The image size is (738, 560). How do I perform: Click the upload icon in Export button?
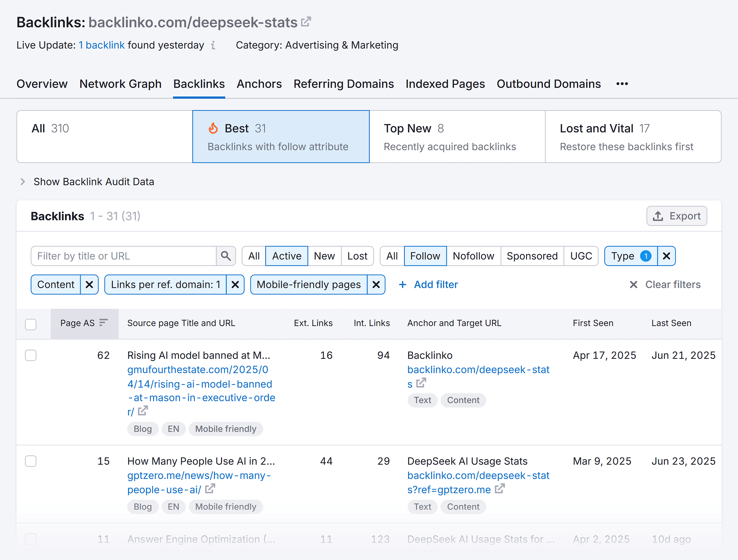658,216
